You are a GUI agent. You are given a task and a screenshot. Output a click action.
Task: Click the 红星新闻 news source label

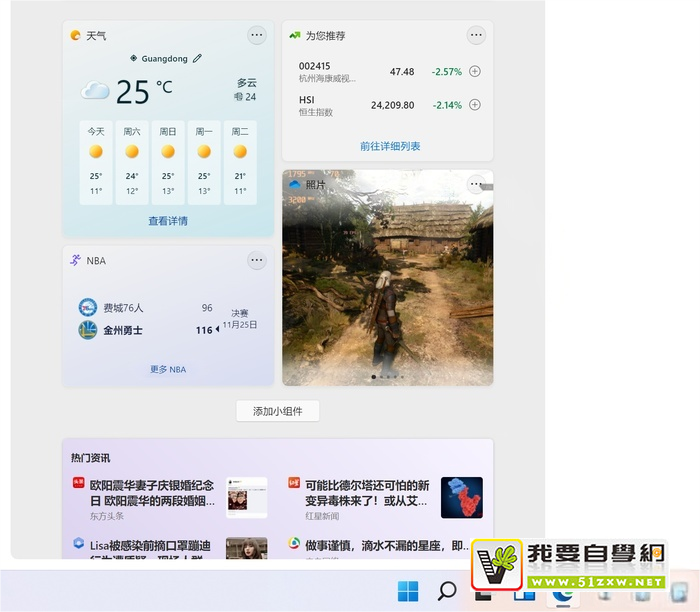(x=322, y=516)
